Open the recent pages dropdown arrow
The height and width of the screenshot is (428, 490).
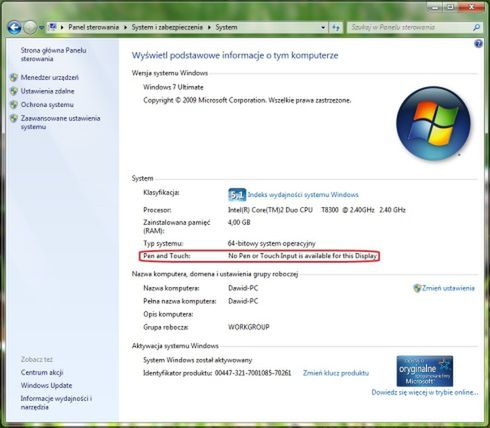(x=41, y=28)
